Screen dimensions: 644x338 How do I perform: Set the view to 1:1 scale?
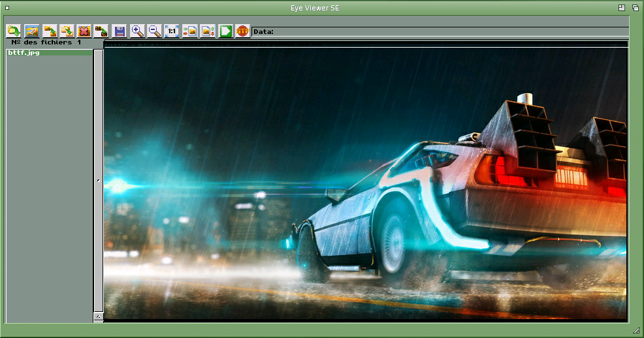coord(172,31)
